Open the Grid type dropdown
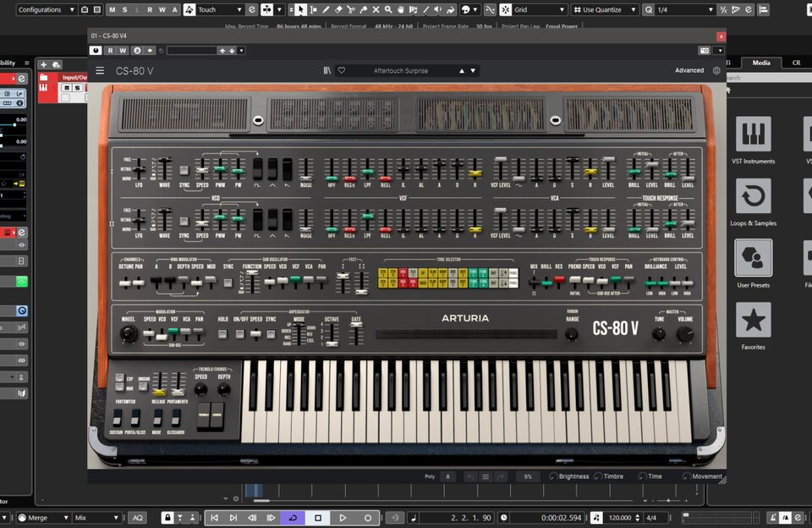 [539, 8]
